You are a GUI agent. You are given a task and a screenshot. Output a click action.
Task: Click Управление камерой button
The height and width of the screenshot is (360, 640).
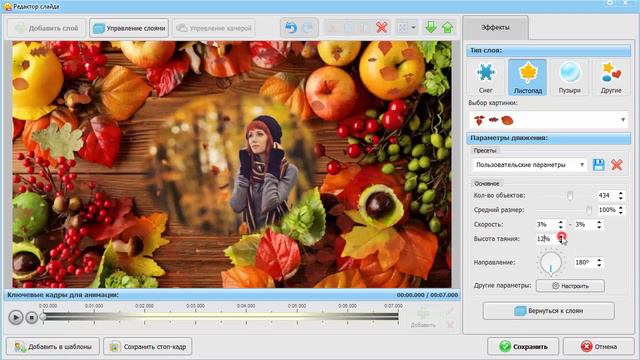pyautogui.click(x=214, y=28)
